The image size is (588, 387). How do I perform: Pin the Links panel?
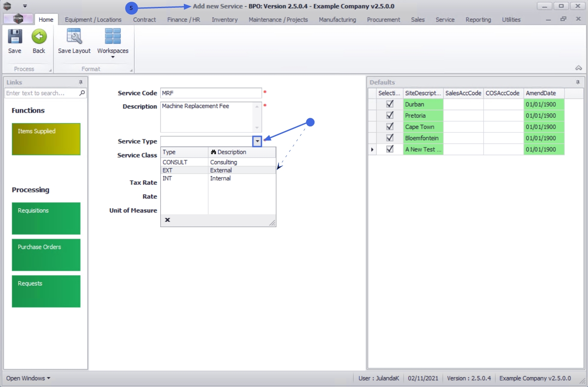[81, 82]
